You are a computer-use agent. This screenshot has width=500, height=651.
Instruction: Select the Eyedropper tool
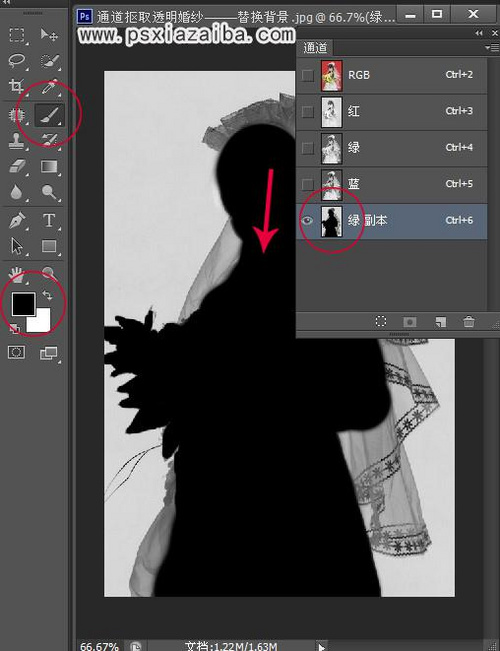tap(49, 86)
